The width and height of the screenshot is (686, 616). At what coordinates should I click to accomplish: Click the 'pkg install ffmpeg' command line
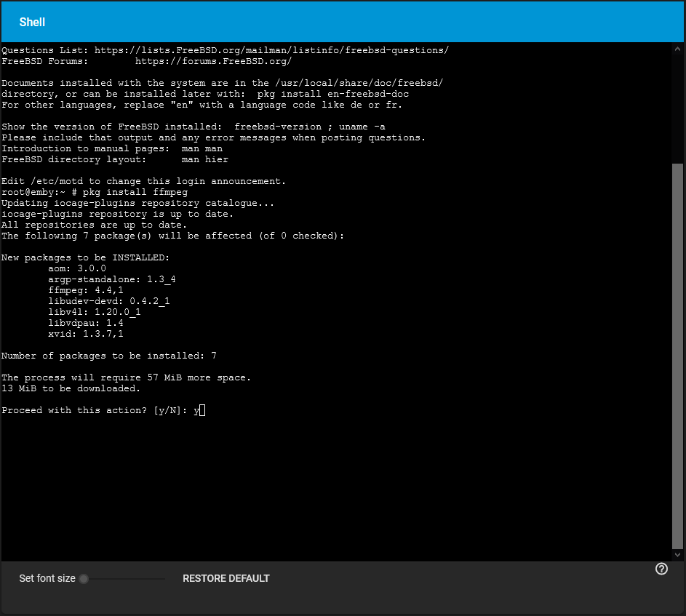click(x=135, y=192)
